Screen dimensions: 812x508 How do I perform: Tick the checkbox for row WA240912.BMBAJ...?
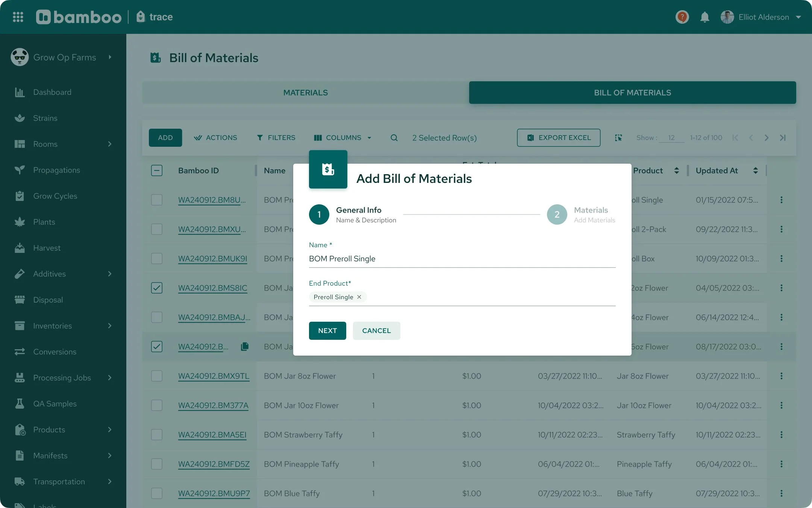pos(157,317)
